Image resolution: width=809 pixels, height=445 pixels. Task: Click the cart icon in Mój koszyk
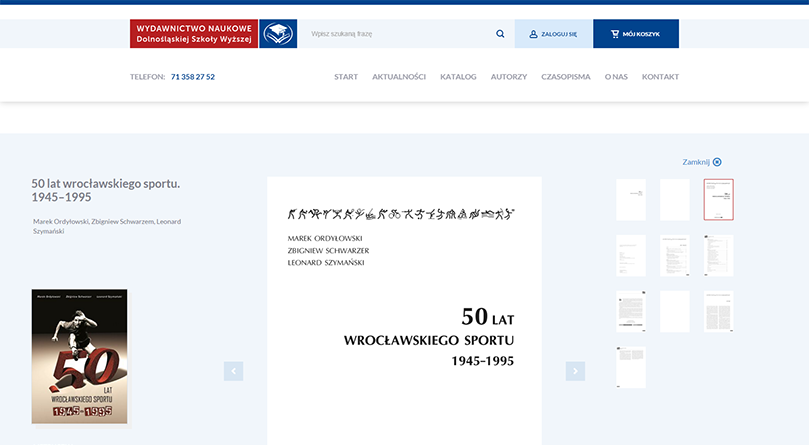[x=615, y=34]
